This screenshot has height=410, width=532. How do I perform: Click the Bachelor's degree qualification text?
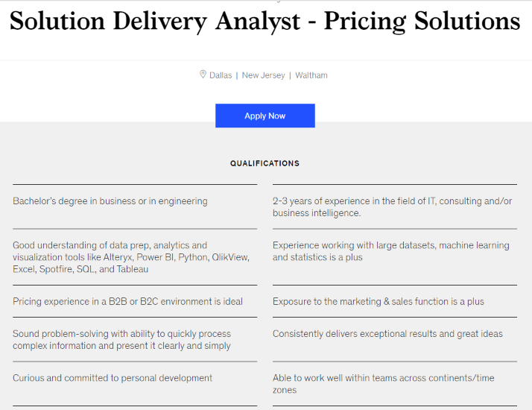[x=110, y=201]
